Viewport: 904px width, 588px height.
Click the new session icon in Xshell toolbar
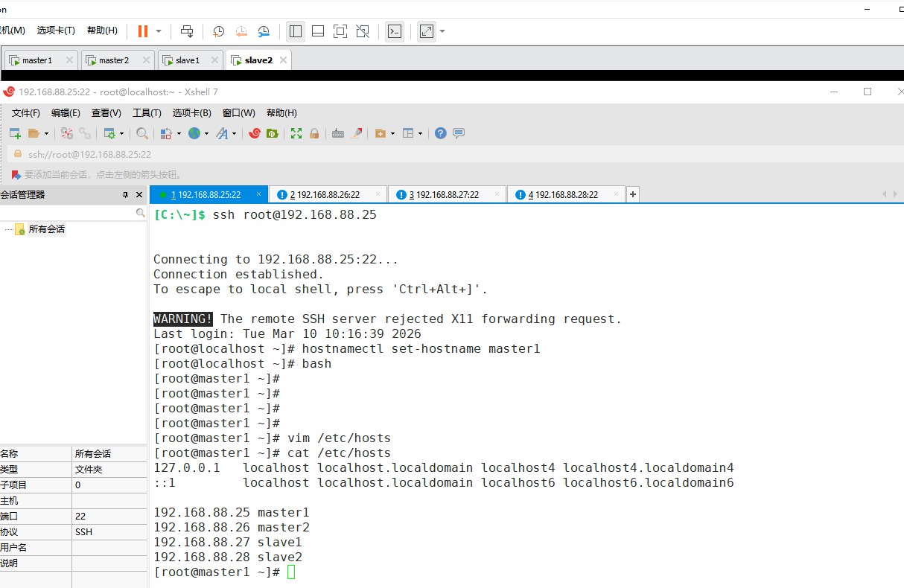pyautogui.click(x=15, y=133)
